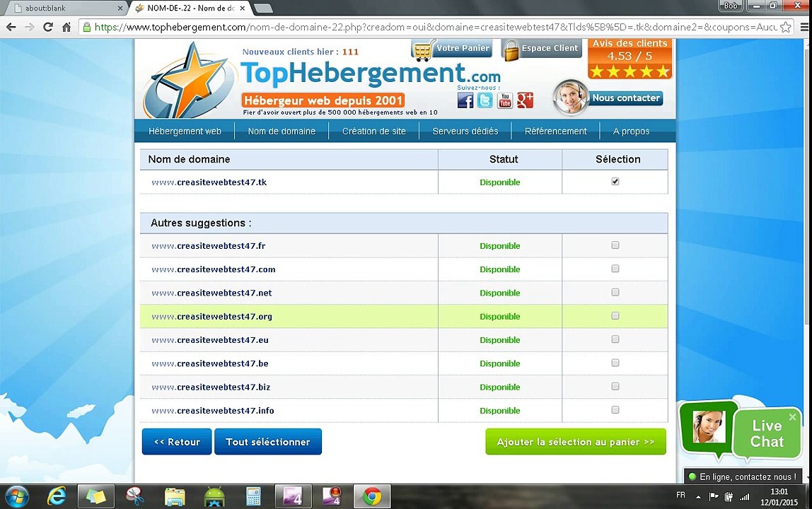Viewport: 812px width, 509px height.
Task: Check the creasitewebtest47.eu checkbox
Action: [x=615, y=339]
